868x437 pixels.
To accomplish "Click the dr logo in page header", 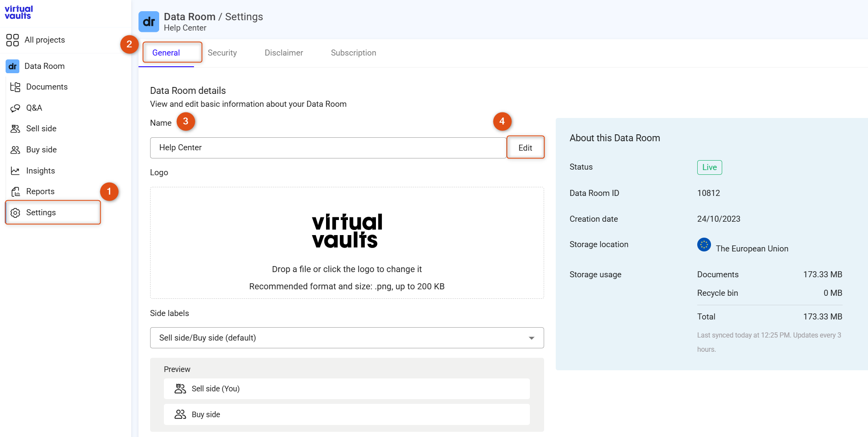I will tap(149, 22).
